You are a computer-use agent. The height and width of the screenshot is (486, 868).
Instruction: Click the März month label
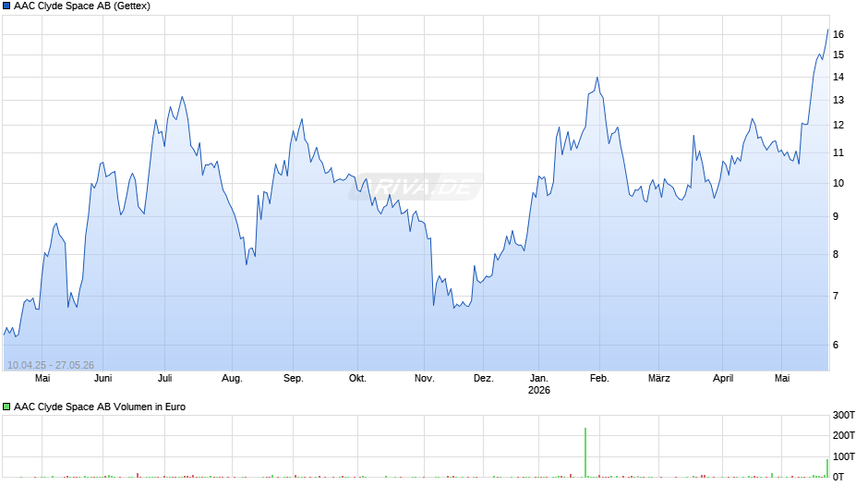tap(658, 379)
